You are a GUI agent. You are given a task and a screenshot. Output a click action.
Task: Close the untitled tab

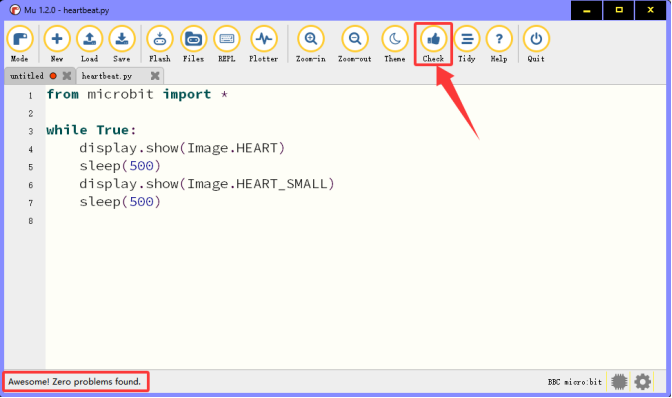tap(67, 76)
